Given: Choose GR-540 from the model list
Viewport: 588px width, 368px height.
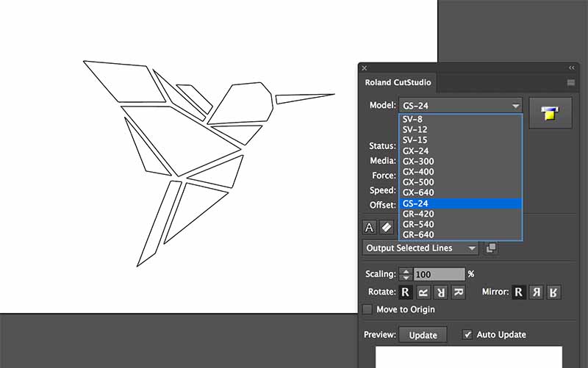Looking at the screenshot, I should (x=461, y=225).
